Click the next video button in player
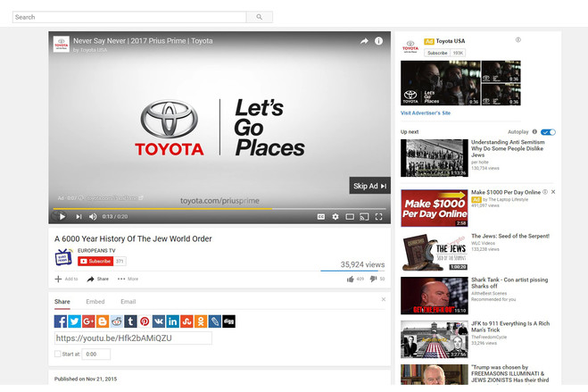This screenshot has height=392, width=588. [x=79, y=216]
